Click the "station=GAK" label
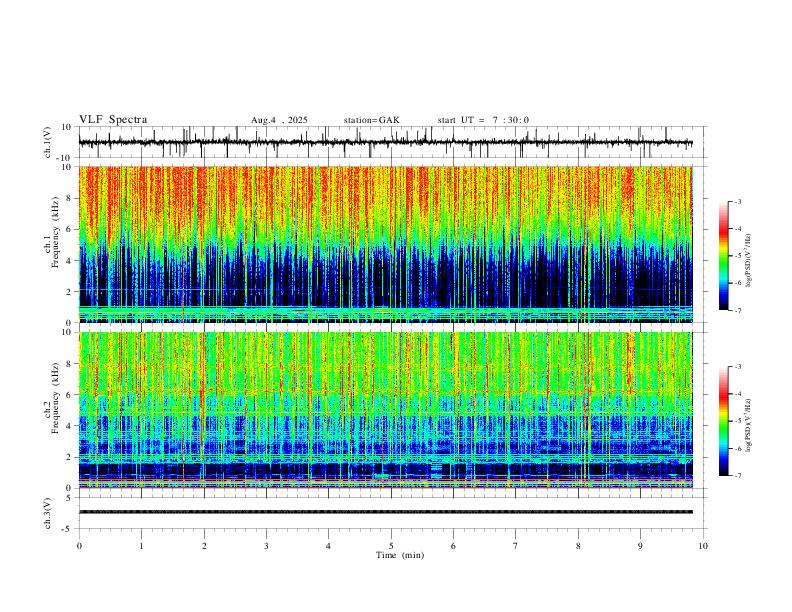The width and height of the screenshot is (792, 612). point(371,120)
